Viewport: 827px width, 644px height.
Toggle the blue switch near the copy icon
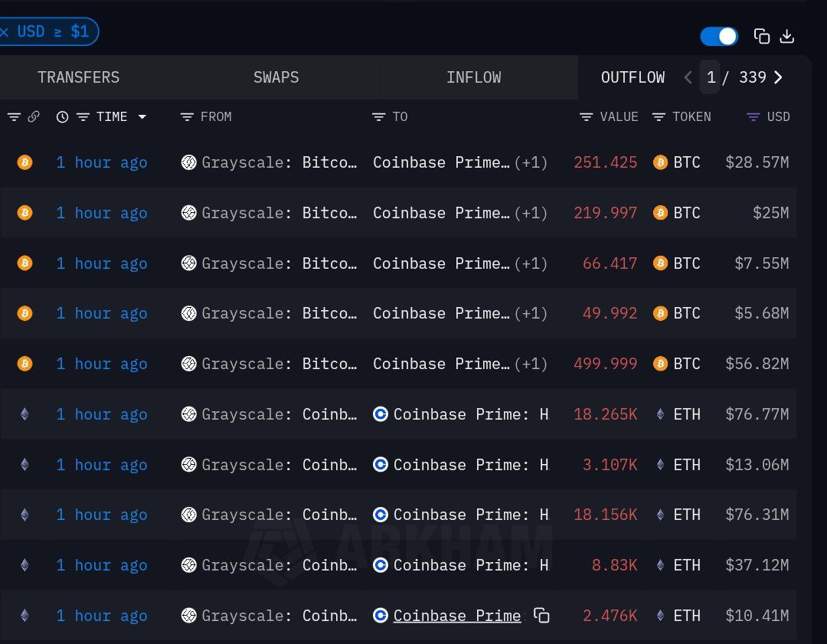point(719,37)
